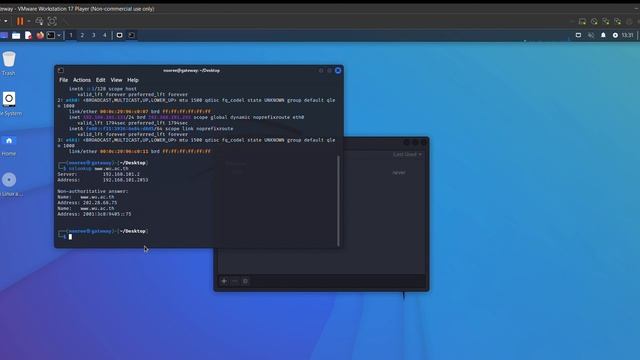Add a new connection with plus button
The height and width of the screenshot is (360, 640).
pyautogui.click(x=224, y=281)
